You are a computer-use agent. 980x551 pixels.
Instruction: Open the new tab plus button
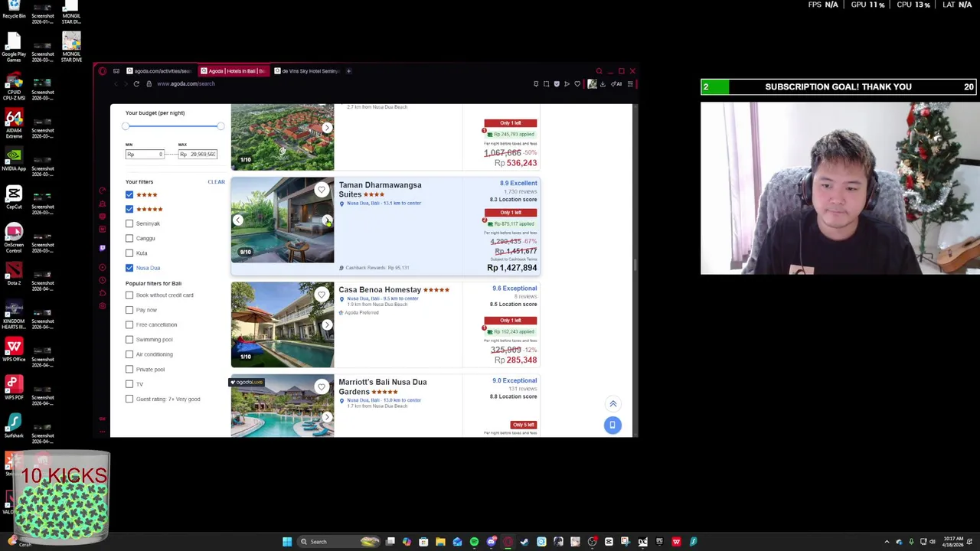[348, 71]
